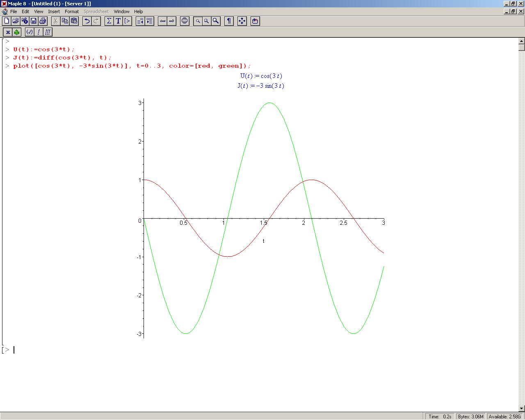
Task: Expand the Help menu
Action: pyautogui.click(x=139, y=11)
